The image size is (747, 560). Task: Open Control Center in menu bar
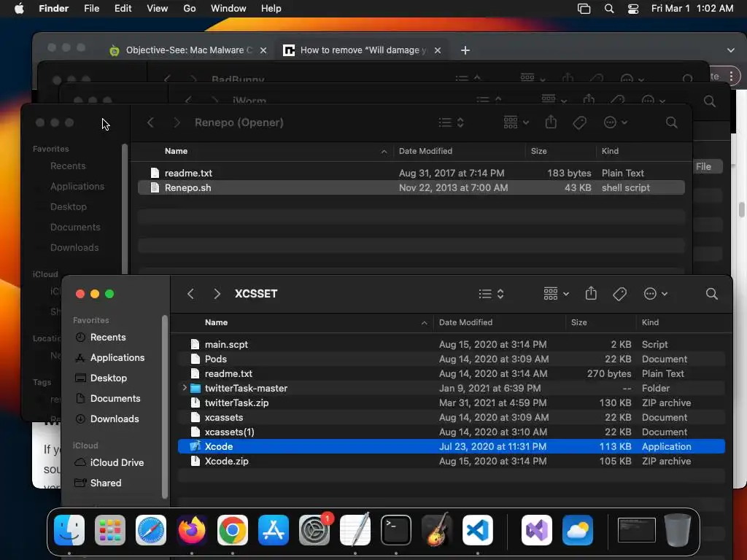pos(632,8)
